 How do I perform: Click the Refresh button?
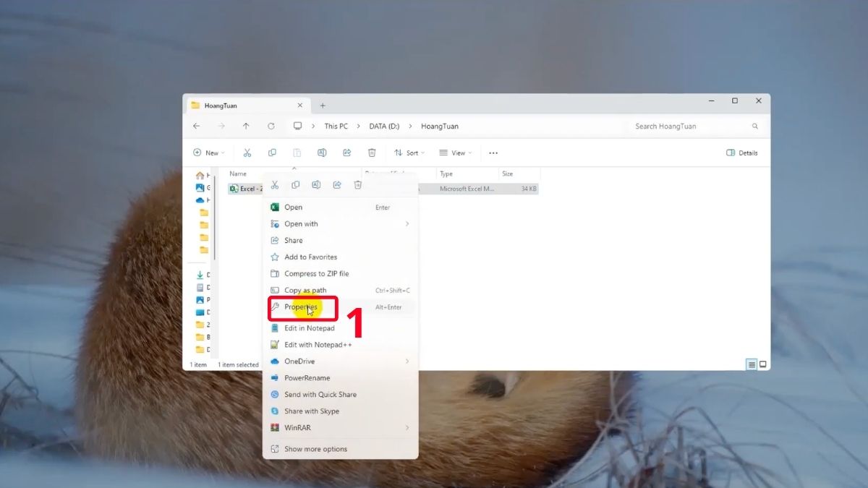(271, 126)
